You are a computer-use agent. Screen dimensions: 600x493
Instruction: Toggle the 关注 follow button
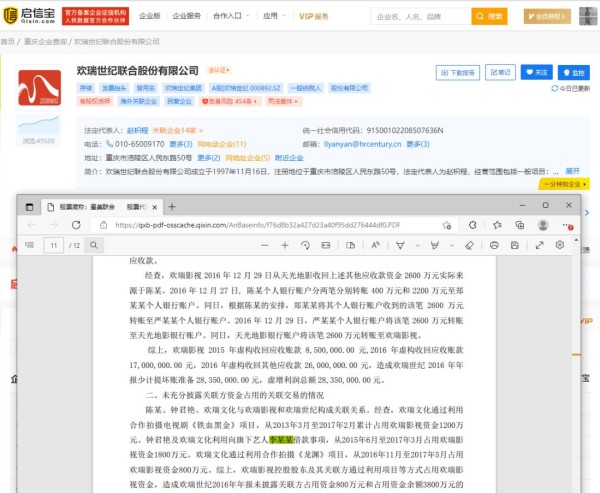click(537, 72)
